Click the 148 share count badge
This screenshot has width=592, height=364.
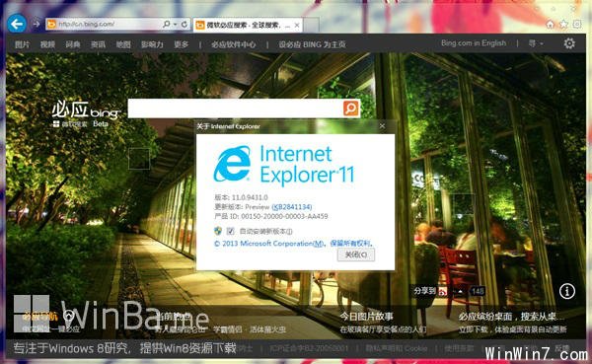coord(477,291)
